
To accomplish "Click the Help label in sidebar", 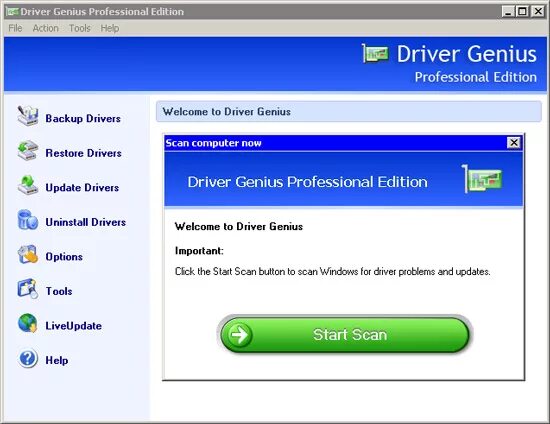I will pyautogui.click(x=57, y=360).
